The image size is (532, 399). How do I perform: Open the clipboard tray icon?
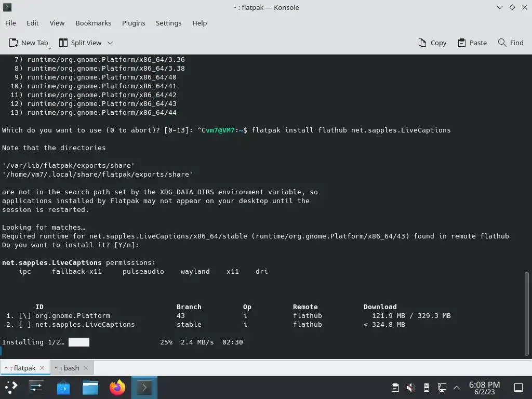tap(395, 388)
